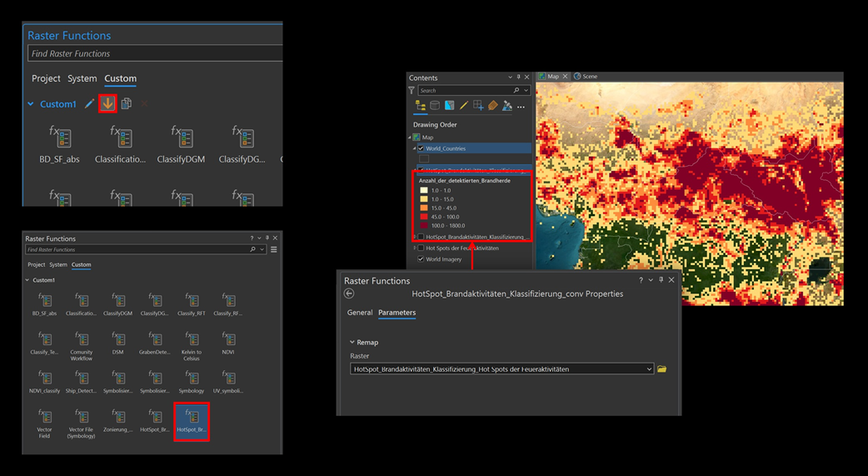Open search options dropdown in Contents pane
This screenshot has width=868, height=476.
(x=526, y=90)
